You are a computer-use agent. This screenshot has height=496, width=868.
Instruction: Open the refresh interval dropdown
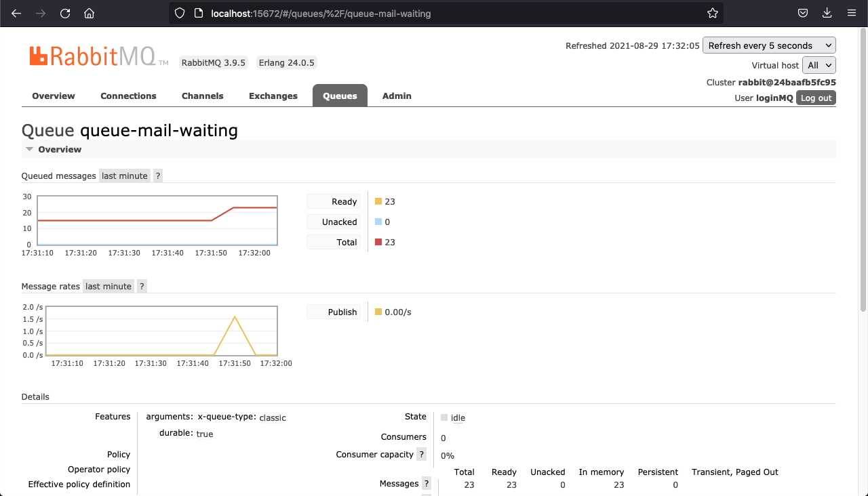pyautogui.click(x=769, y=45)
